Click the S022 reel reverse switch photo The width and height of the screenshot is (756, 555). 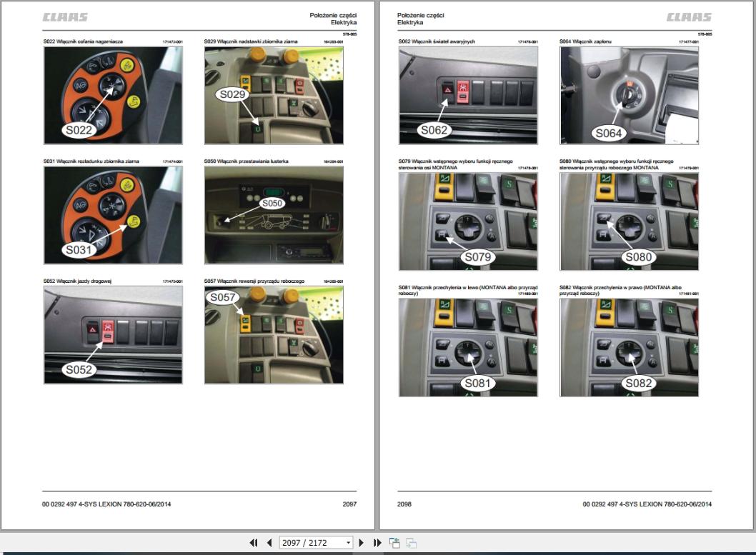coord(114,96)
